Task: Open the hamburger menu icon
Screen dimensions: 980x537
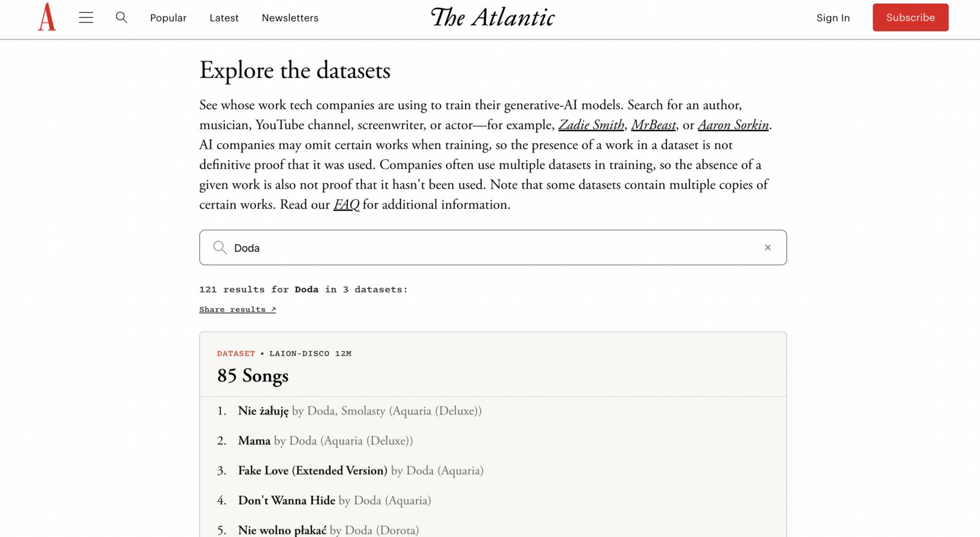Action: click(86, 18)
